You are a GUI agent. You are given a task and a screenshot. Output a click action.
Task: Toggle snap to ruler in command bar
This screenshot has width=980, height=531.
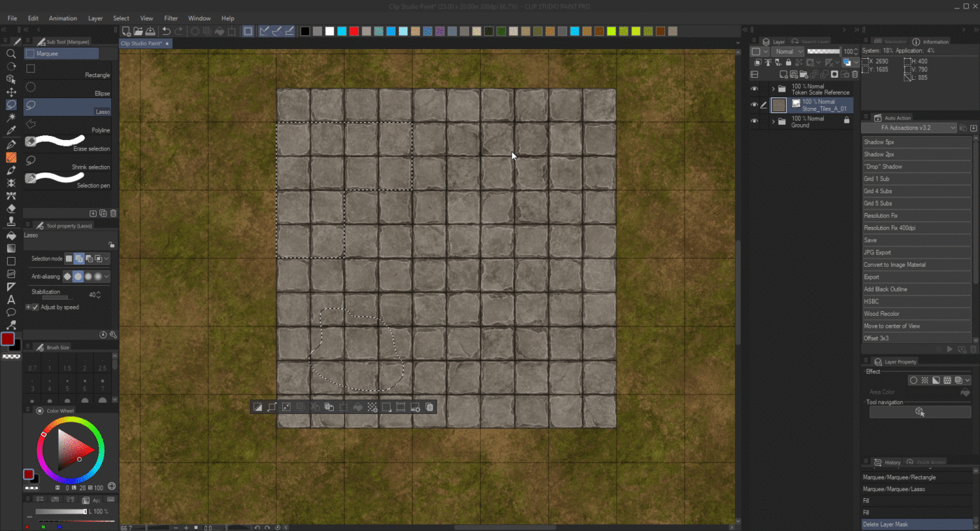(x=265, y=31)
